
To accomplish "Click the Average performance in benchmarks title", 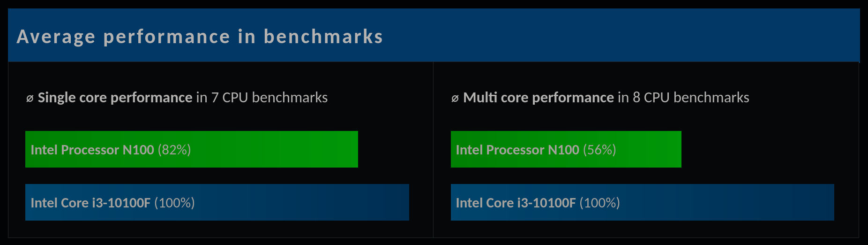I will [x=200, y=37].
